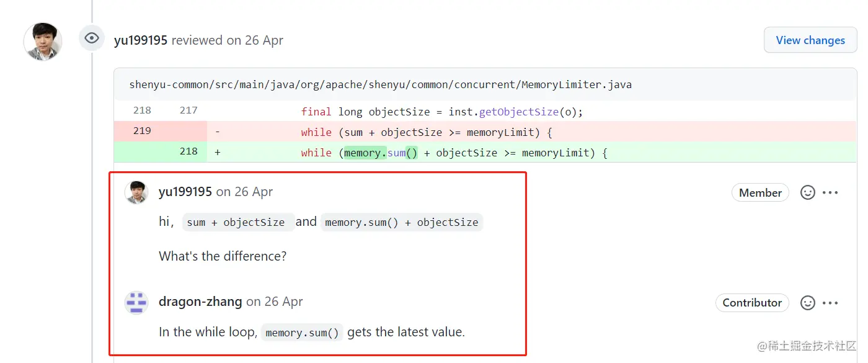Click 'on 26 Apr' timestamp of dragon-zhang's comment

[x=275, y=302]
